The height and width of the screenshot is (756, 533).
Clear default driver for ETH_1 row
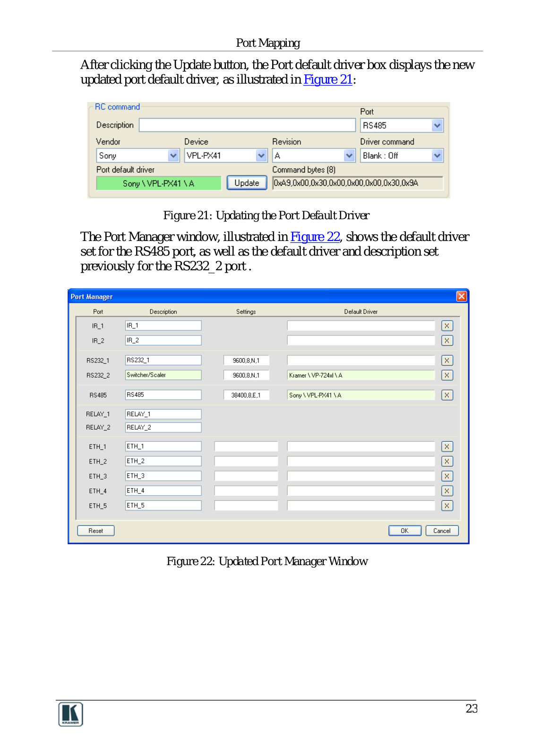(x=447, y=447)
